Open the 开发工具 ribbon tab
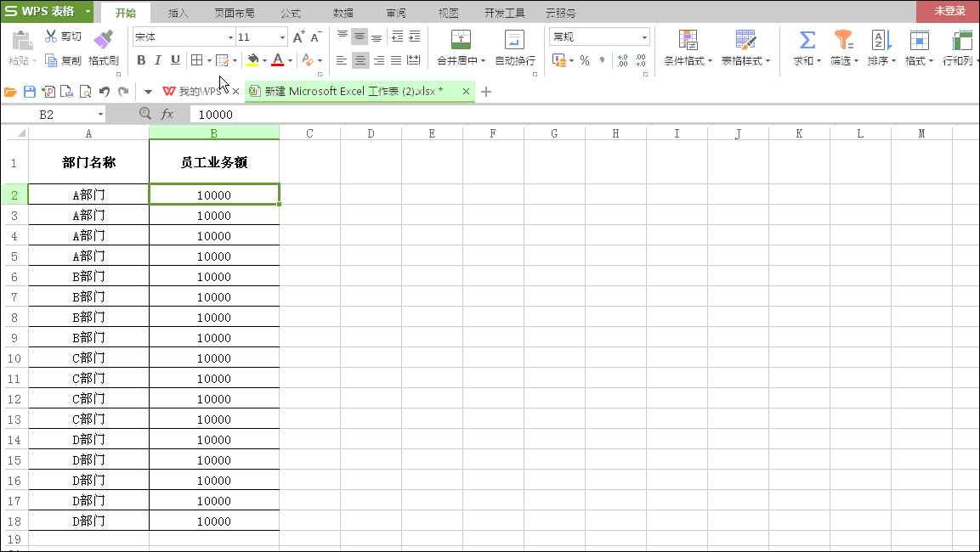This screenshot has height=552, width=980. [x=504, y=13]
